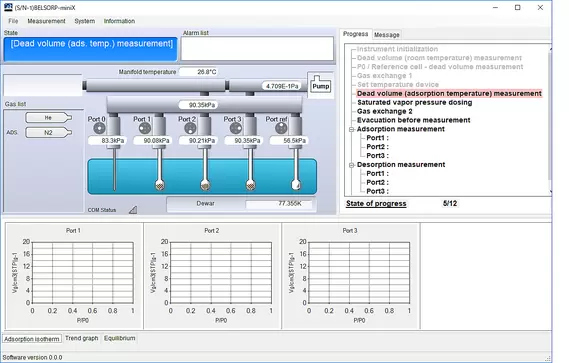Click the COM Status signal icon
The width and height of the screenshot is (569, 363).
pyautogui.click(x=133, y=210)
